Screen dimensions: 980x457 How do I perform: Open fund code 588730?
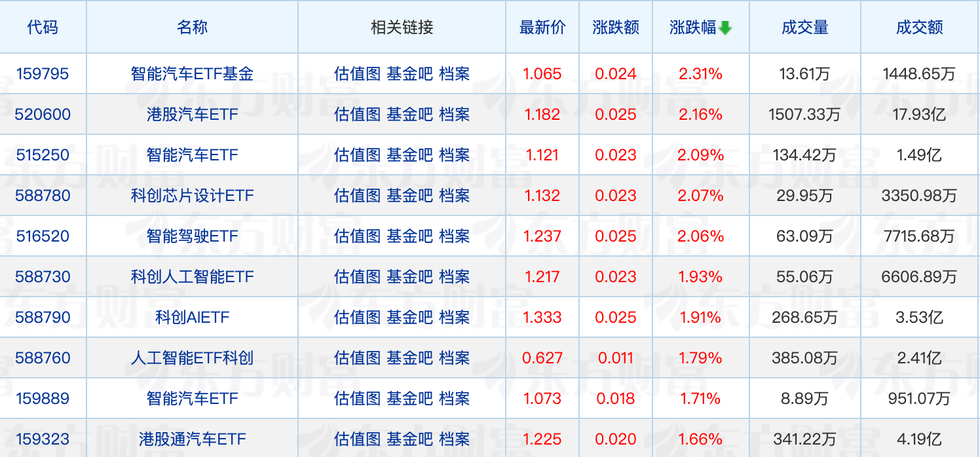click(x=43, y=277)
